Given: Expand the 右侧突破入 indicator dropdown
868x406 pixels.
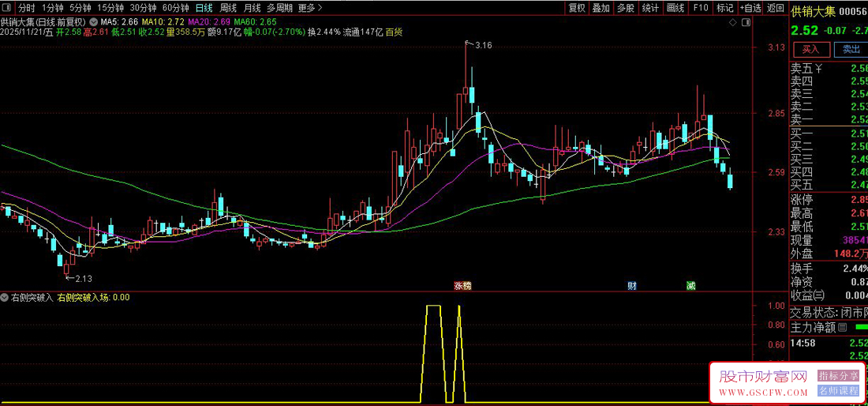Looking at the screenshot, I should coord(5,298).
